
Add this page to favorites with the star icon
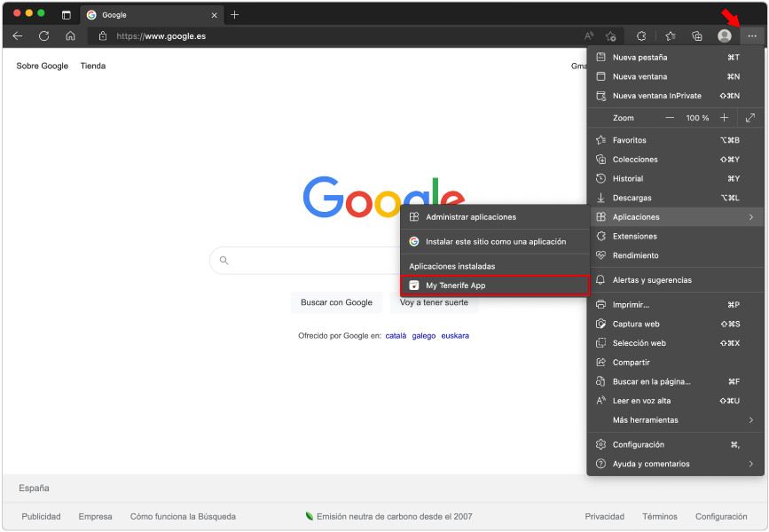pyautogui.click(x=611, y=37)
